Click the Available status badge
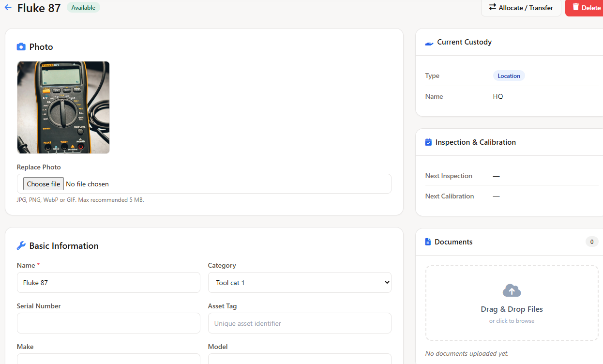Screen dimensions: 603x364 (83, 8)
